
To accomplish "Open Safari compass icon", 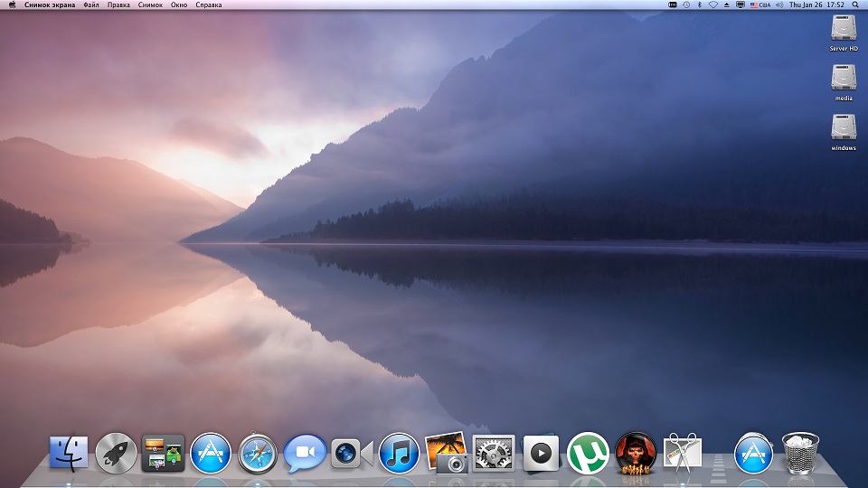I will (x=258, y=453).
